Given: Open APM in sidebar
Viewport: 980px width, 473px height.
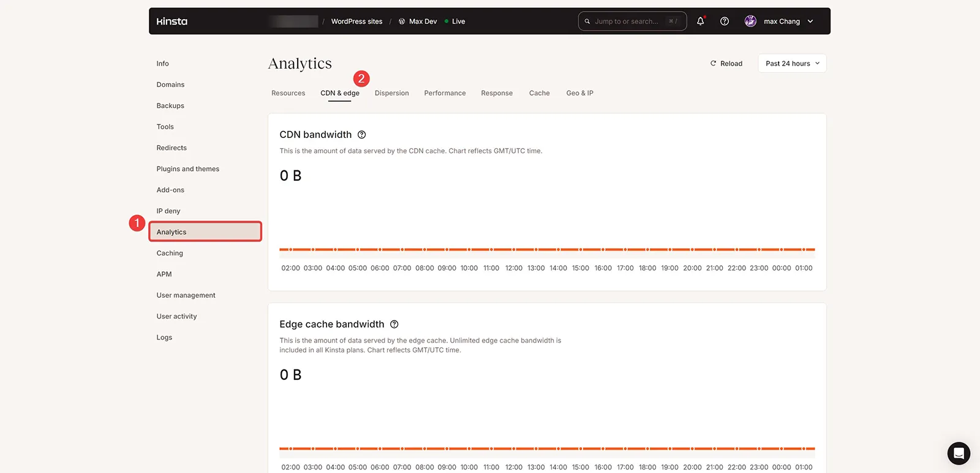Looking at the screenshot, I should pos(164,274).
